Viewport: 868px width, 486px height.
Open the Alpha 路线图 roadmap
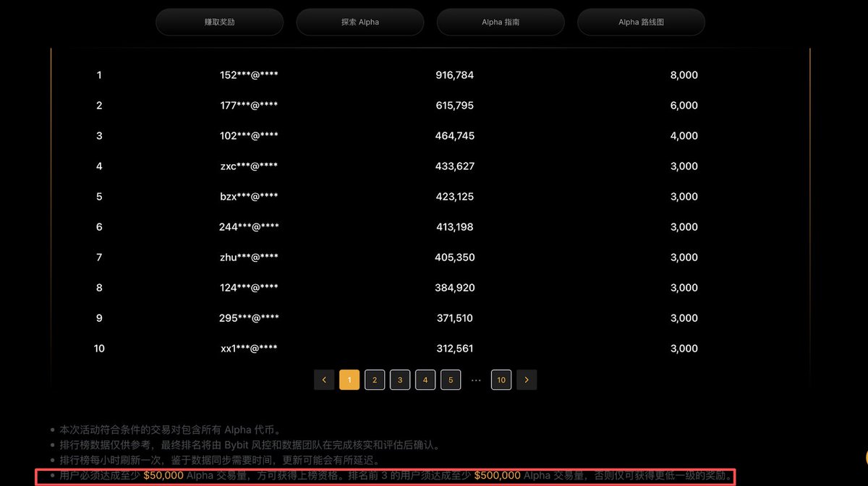pos(641,22)
